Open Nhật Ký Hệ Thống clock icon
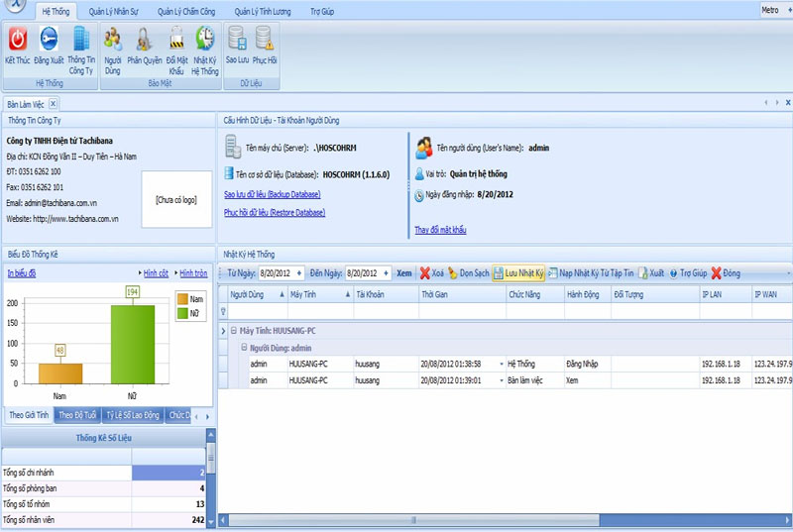This screenshot has height=532, width=793. tap(205, 39)
